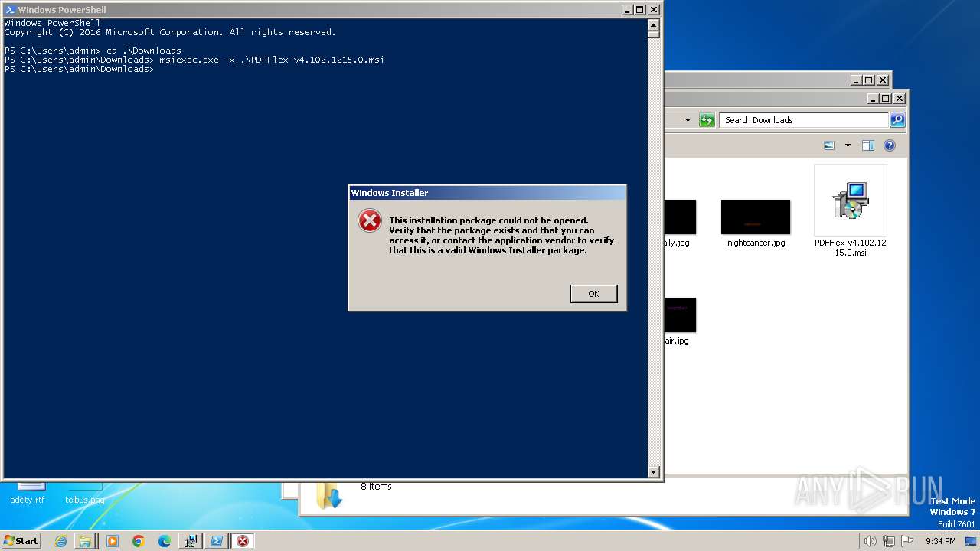980x551 pixels.
Task: Switch to Windows Installer error taskbar button
Action: (x=243, y=541)
